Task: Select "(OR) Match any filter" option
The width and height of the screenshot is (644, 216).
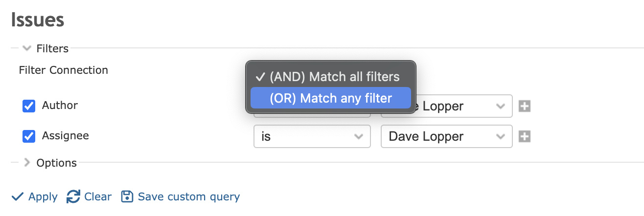Action: 330,98
